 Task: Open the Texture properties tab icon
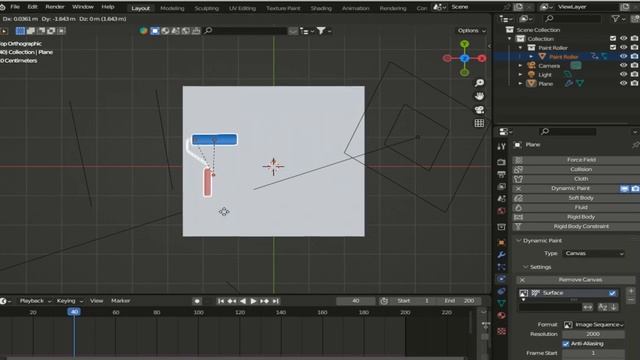click(x=502, y=331)
